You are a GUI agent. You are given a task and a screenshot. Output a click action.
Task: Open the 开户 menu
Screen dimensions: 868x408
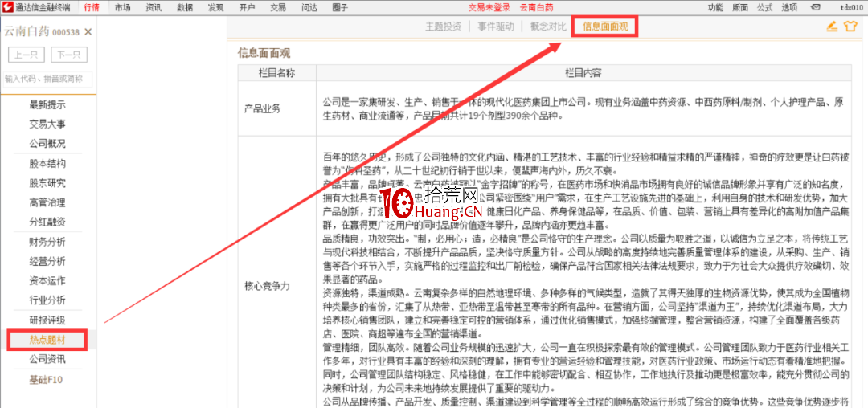[x=248, y=8]
